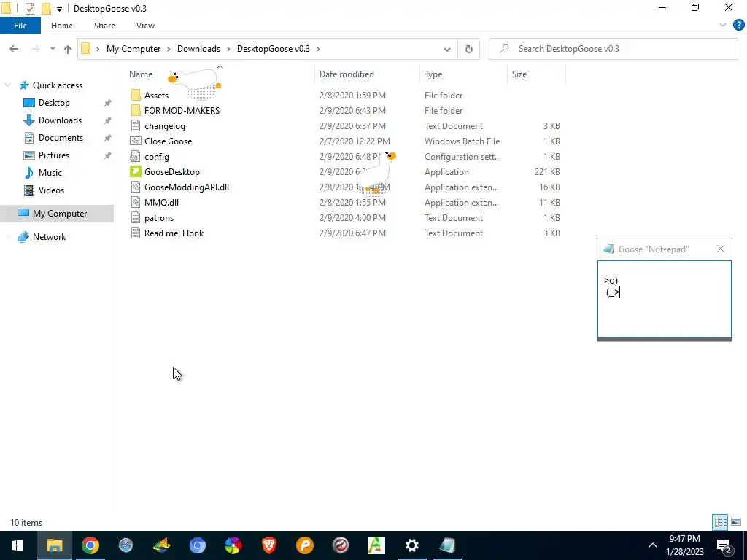Viewport: 747px width, 560px height.
Task: Open the notification center icon
Action: tap(724, 545)
